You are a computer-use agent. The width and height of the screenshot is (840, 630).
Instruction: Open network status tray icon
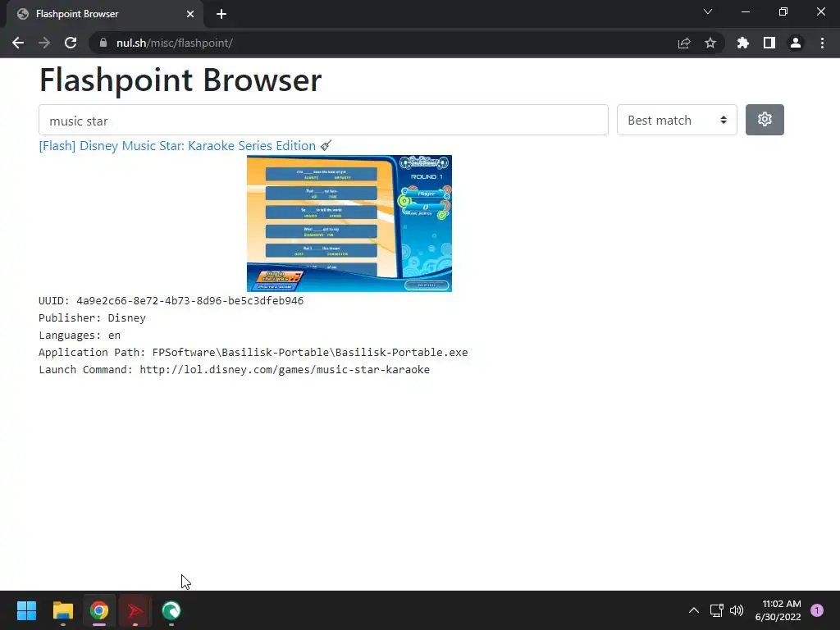click(x=716, y=610)
